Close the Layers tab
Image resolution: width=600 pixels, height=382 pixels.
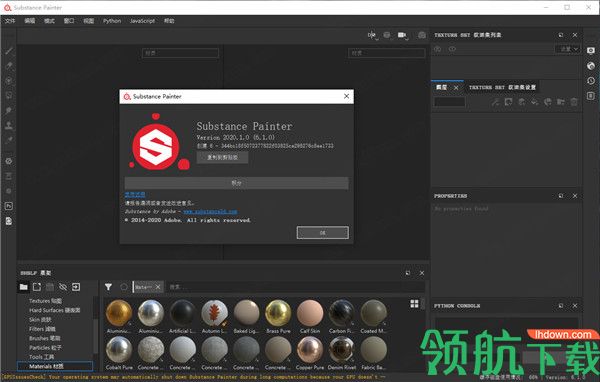[x=456, y=88]
